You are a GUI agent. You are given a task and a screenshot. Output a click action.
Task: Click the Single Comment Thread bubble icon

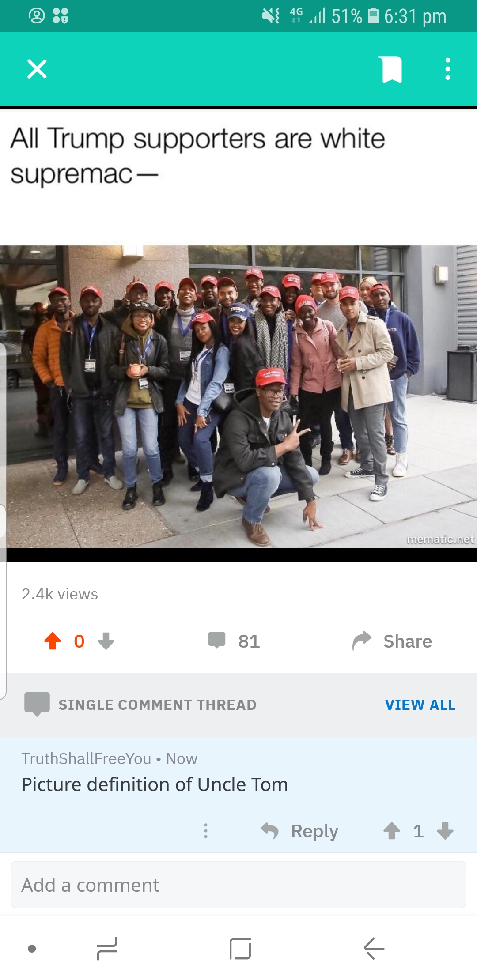point(37,704)
